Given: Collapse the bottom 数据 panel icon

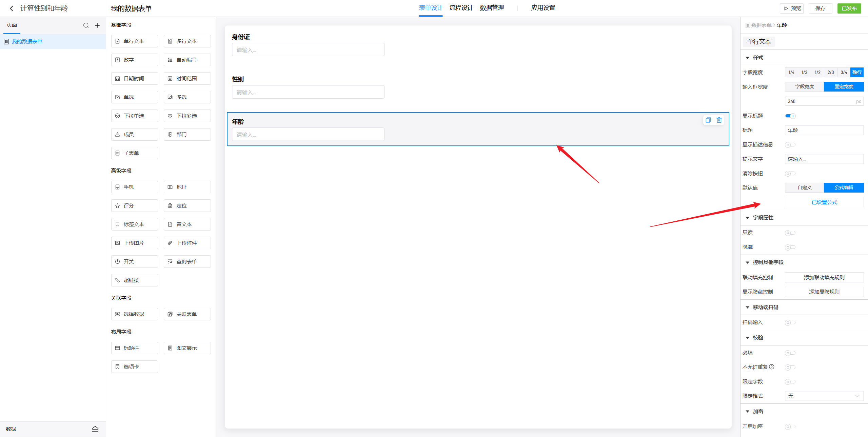Looking at the screenshot, I should pos(95,429).
